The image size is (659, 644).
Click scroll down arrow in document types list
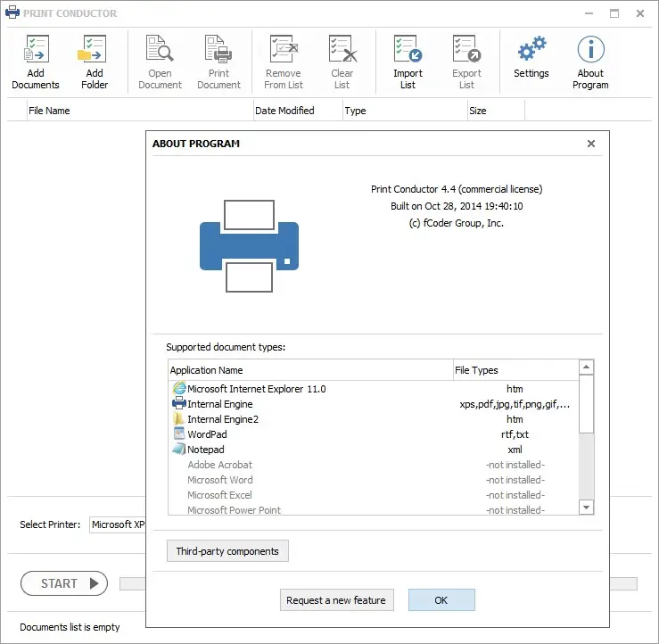pos(586,507)
